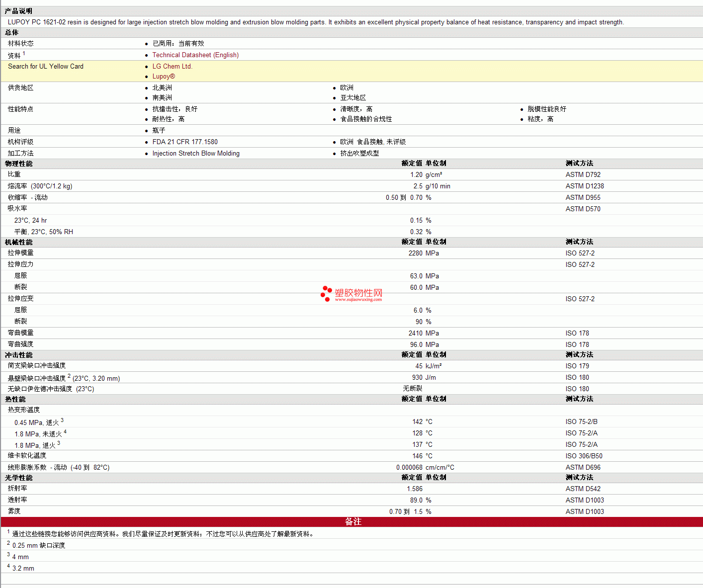The height and width of the screenshot is (588, 703).
Task: Select the footnote '0.25 mm 缺口深度'
Action: [39, 546]
